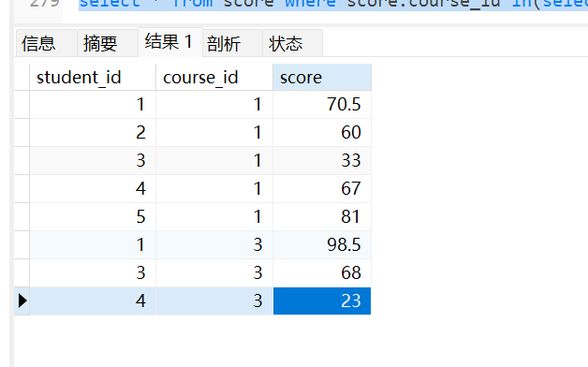Select course_id cell in the 98.5 row
The height and width of the screenshot is (367, 588).
(x=214, y=244)
